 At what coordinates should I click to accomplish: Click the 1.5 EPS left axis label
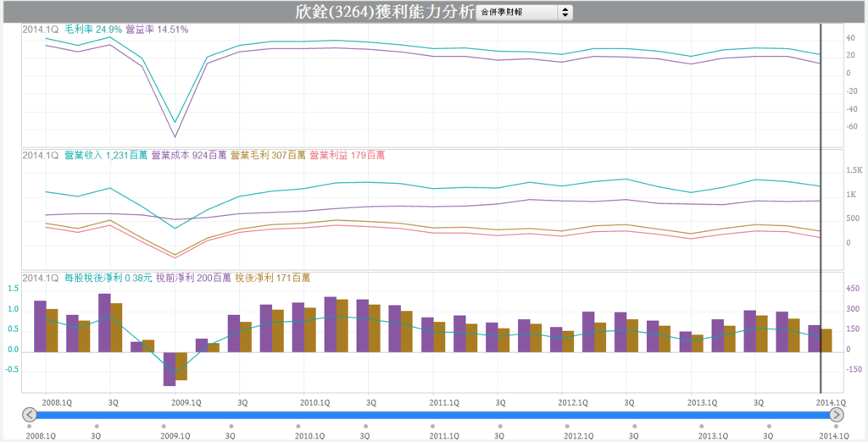pos(14,290)
